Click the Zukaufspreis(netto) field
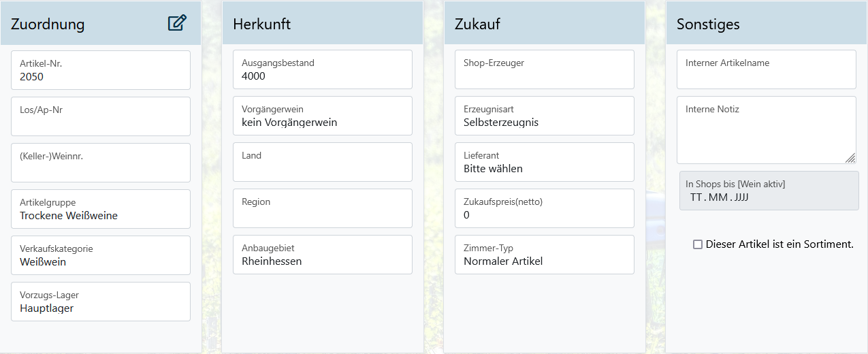 tap(539, 208)
